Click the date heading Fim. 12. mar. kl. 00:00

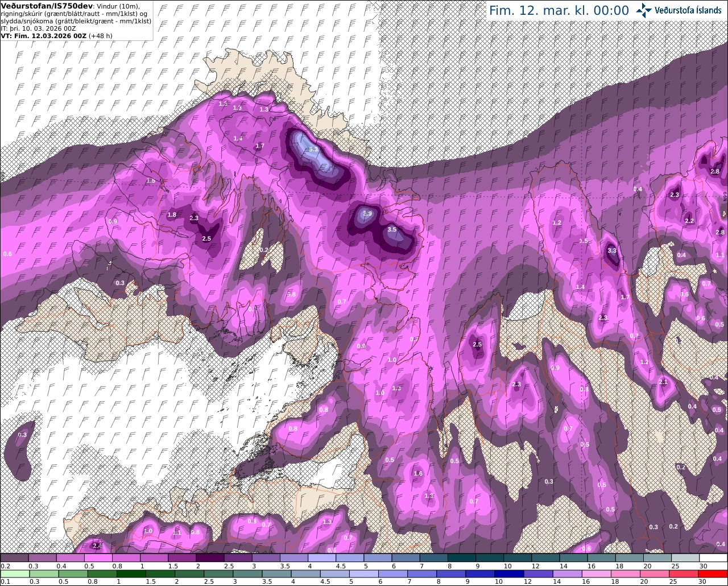pos(559,11)
